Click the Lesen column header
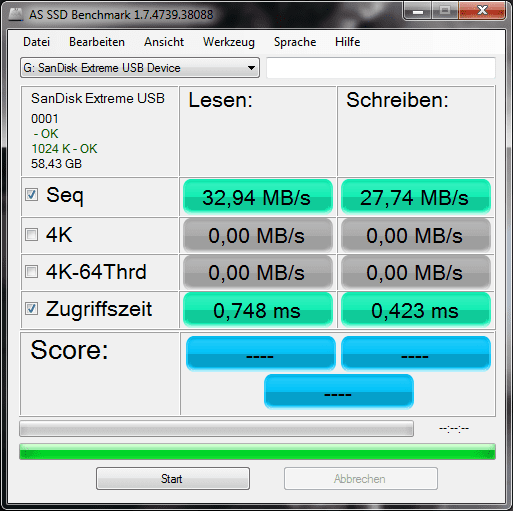The image size is (513, 511). [x=221, y=100]
